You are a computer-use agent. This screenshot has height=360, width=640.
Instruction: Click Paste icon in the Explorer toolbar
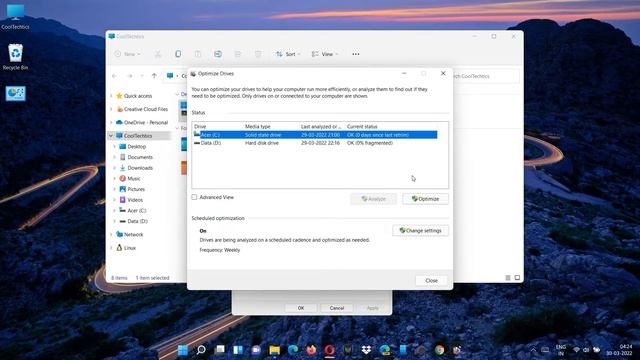pyautogui.click(x=198, y=54)
